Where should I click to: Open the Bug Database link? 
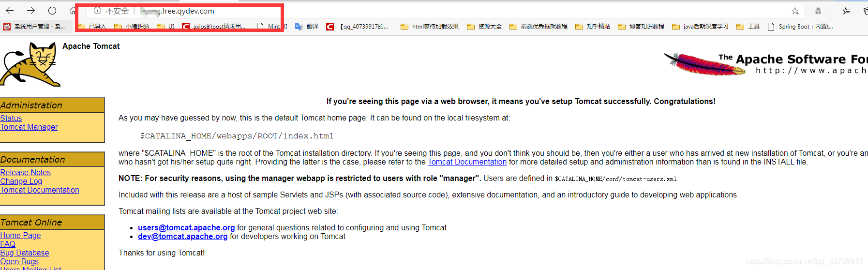tap(25, 253)
